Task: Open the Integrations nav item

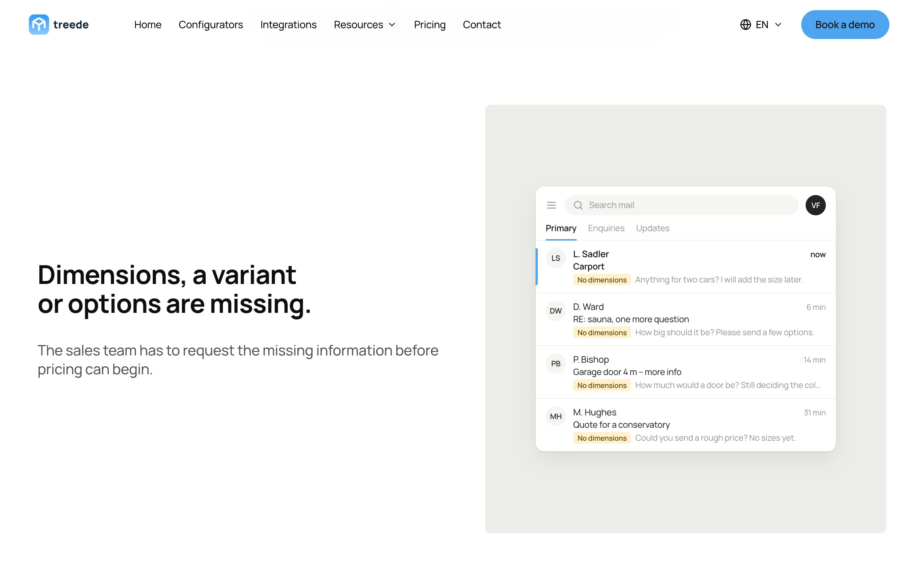Action: click(288, 25)
